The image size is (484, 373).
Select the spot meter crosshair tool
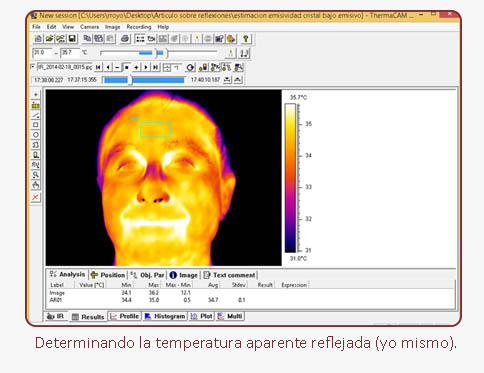point(36,95)
